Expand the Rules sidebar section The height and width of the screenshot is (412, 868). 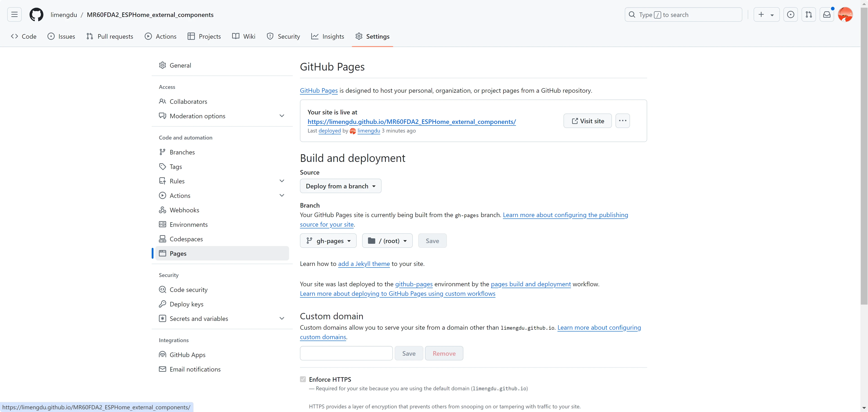coord(282,181)
